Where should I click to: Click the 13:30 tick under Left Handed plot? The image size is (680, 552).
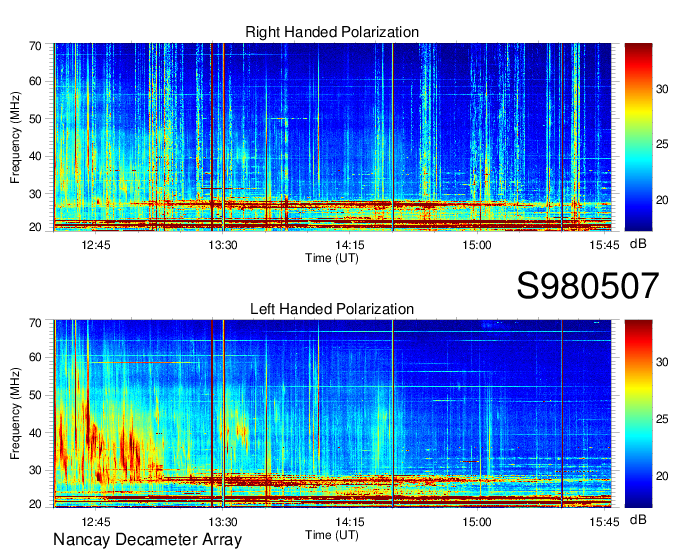(223, 522)
